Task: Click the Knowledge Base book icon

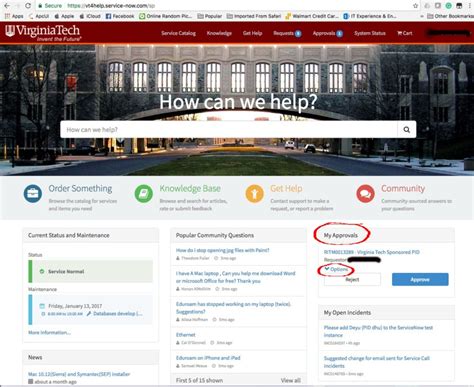Action: click(144, 194)
